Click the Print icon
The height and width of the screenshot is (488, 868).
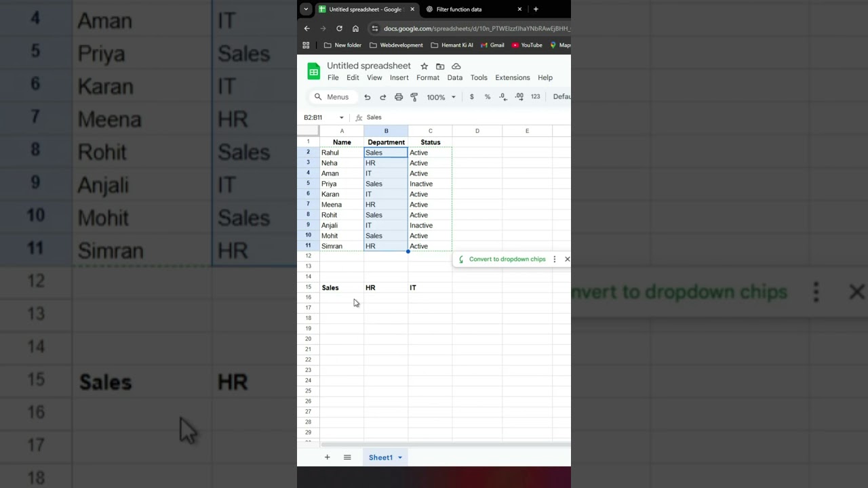tap(399, 97)
